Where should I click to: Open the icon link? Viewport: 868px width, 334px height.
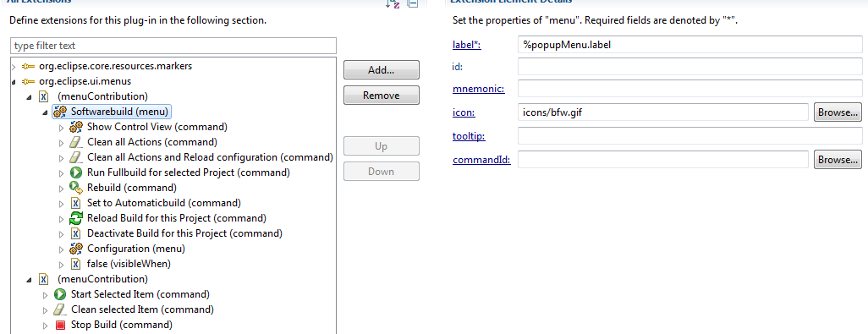pos(464,112)
